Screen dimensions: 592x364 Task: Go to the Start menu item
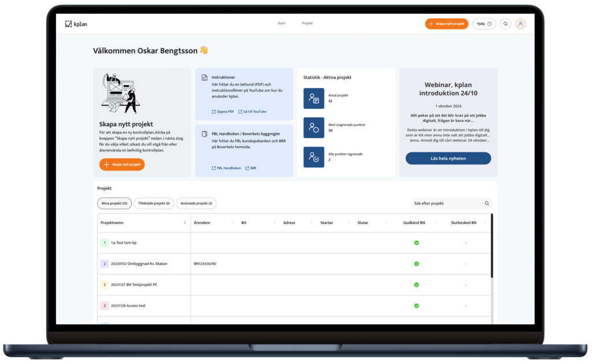pos(282,24)
